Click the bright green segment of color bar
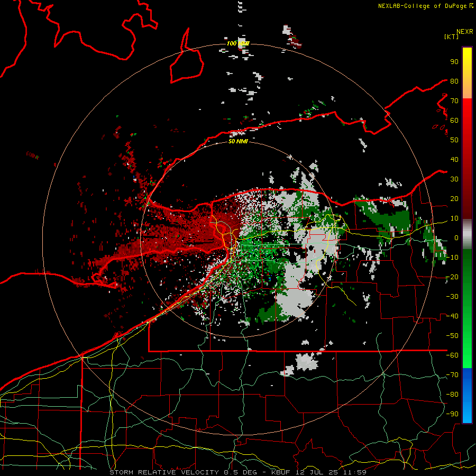Screen dimensions: 476x476 click(467, 309)
